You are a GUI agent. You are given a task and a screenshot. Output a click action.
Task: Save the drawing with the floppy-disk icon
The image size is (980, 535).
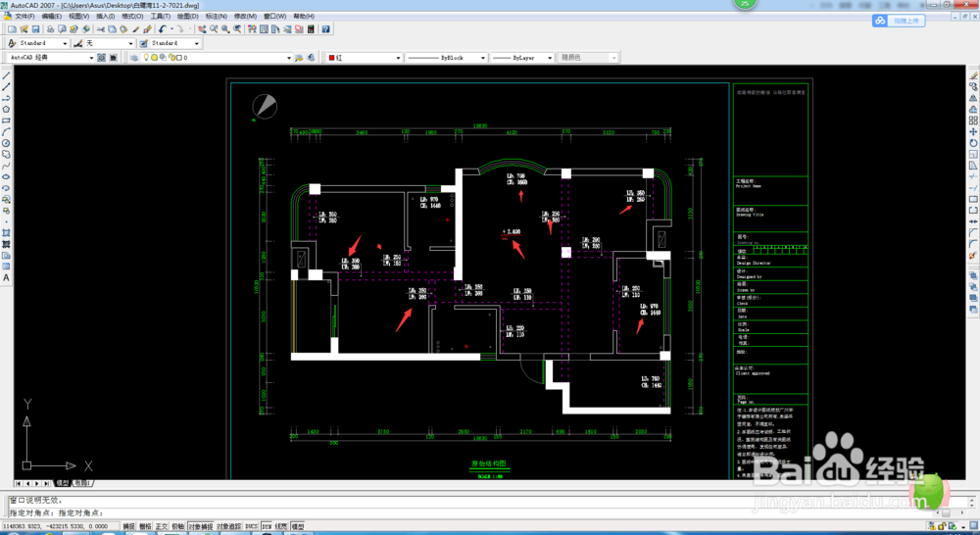tap(35, 29)
